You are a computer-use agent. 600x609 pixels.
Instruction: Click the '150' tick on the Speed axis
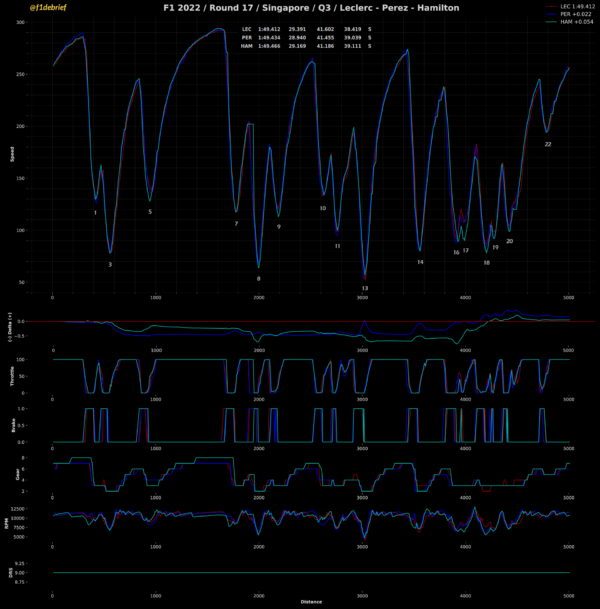21,179
